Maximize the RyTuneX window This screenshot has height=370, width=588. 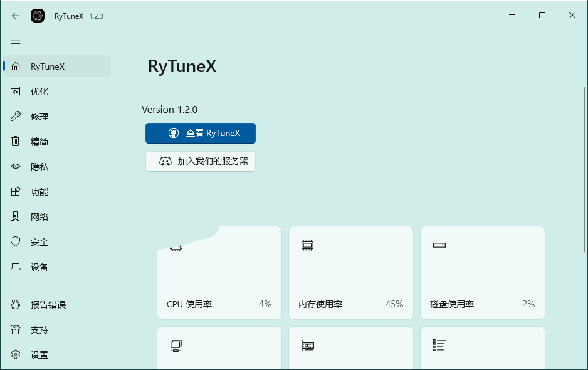542,16
